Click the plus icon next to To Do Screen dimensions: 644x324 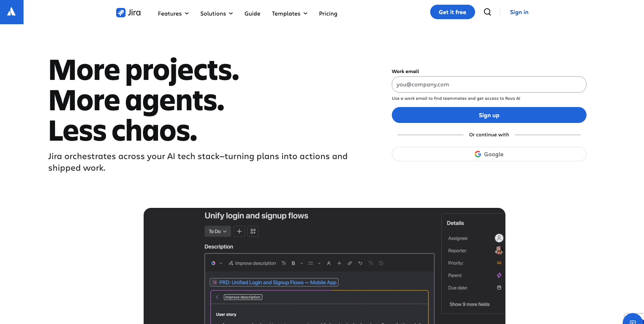coord(239,231)
